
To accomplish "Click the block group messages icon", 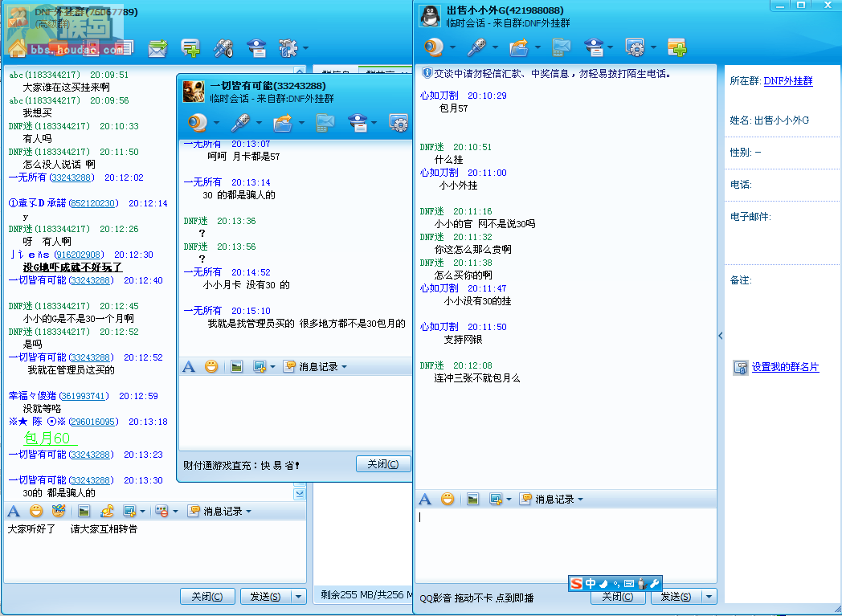I will pos(161,512).
